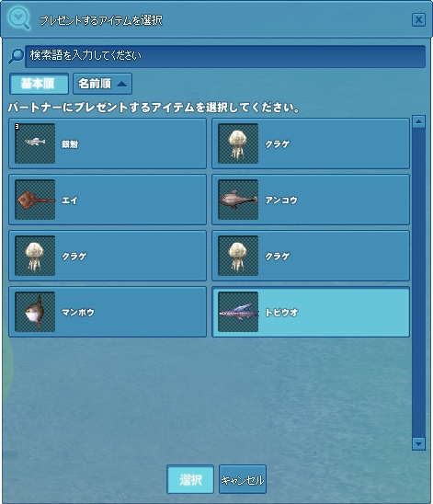Select the クラゲ item in the third row left
Screen dimensions: 433x504
point(108,256)
